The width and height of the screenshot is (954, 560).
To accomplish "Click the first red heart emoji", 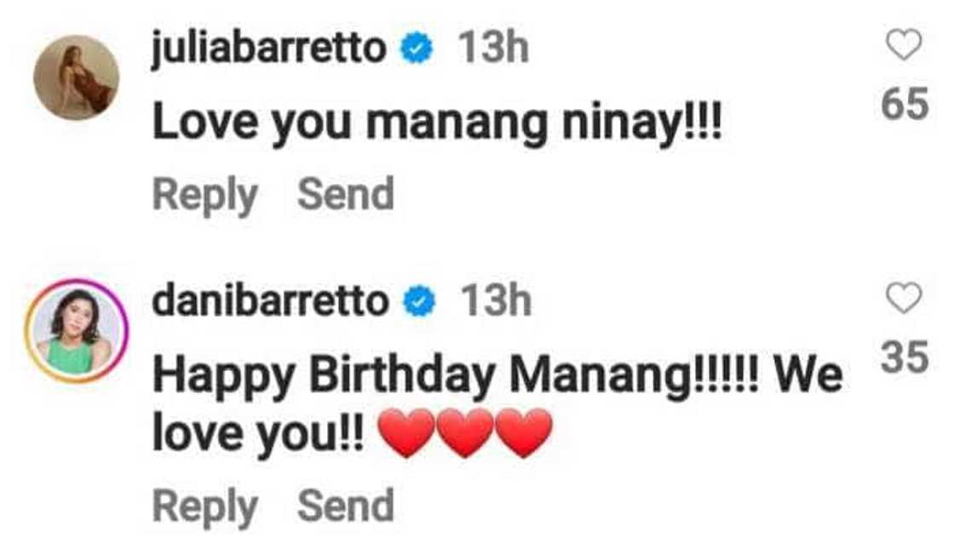I will pos(406,433).
